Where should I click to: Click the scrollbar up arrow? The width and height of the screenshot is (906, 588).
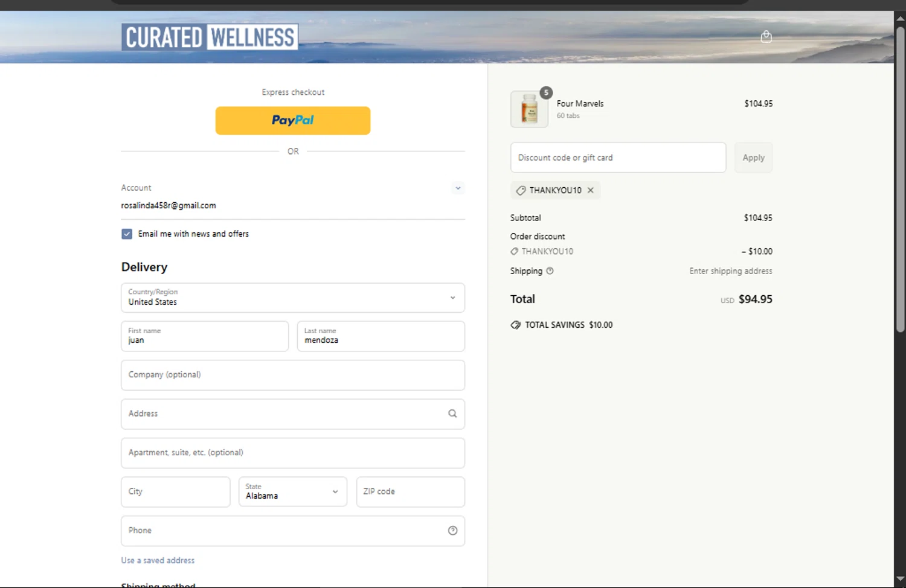click(900, 18)
